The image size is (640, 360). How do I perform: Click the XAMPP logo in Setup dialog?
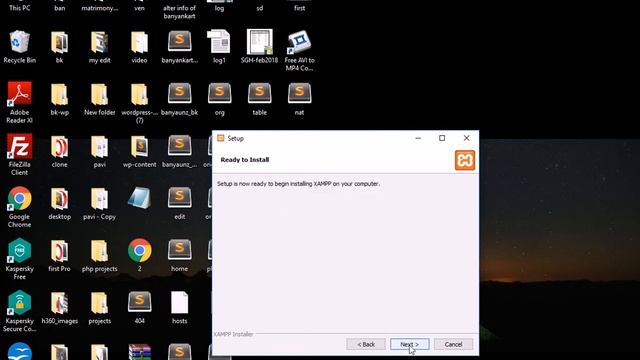click(x=465, y=160)
